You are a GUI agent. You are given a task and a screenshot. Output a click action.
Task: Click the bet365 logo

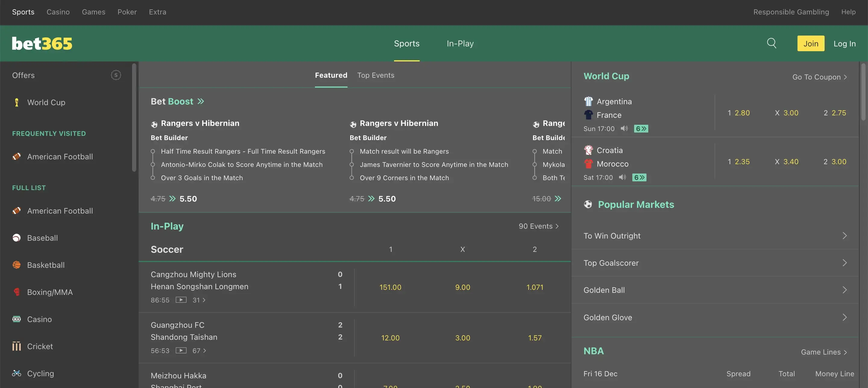(x=42, y=43)
